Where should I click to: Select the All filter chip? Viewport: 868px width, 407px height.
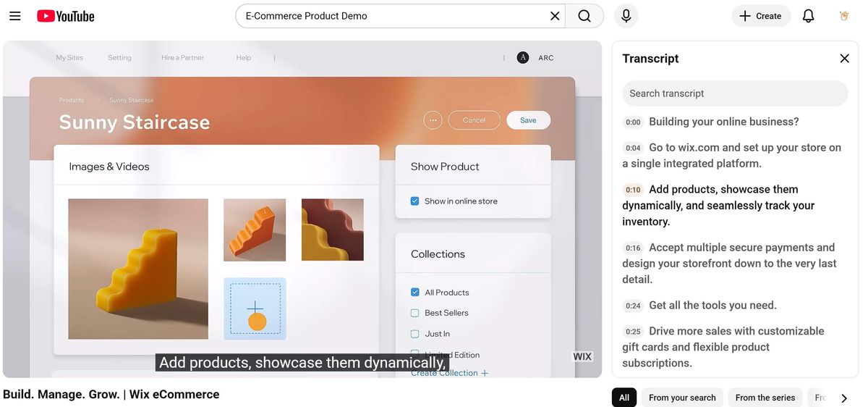click(x=624, y=398)
